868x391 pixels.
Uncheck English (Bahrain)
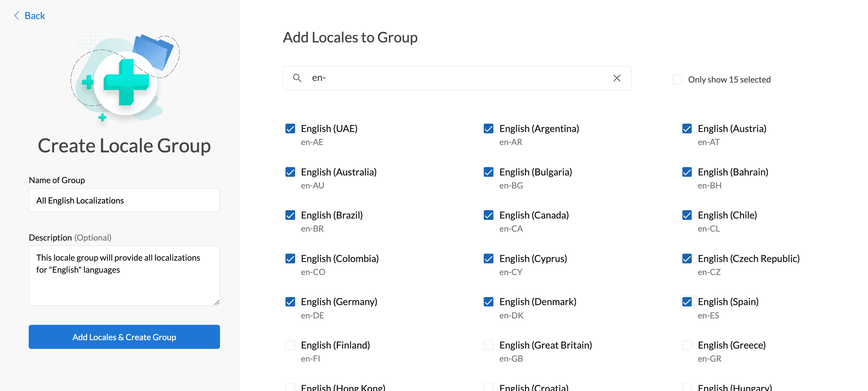pyautogui.click(x=687, y=172)
